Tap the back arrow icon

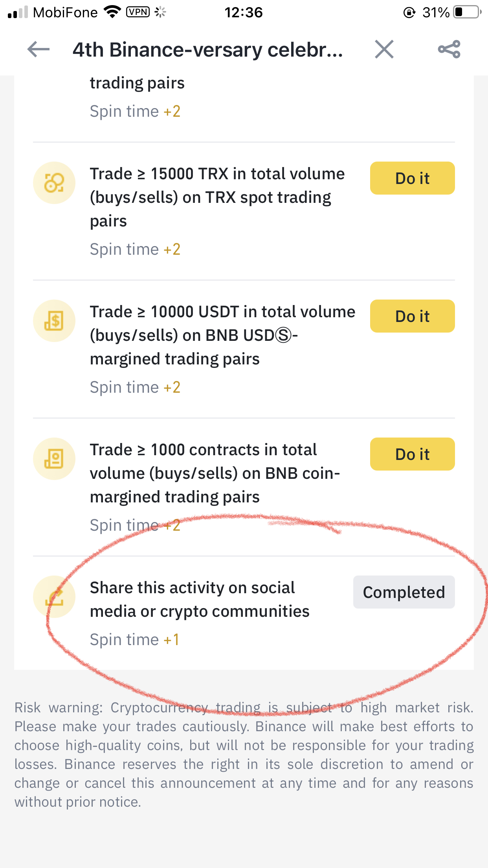click(39, 50)
